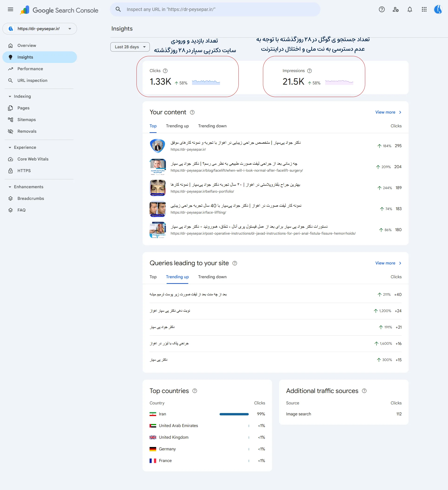Click the Sitemaps tree icon

coord(10,120)
